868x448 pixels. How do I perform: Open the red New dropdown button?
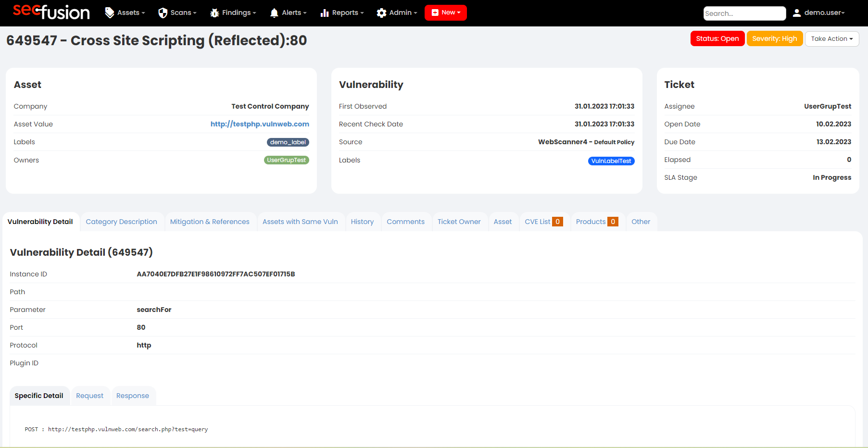coord(446,12)
